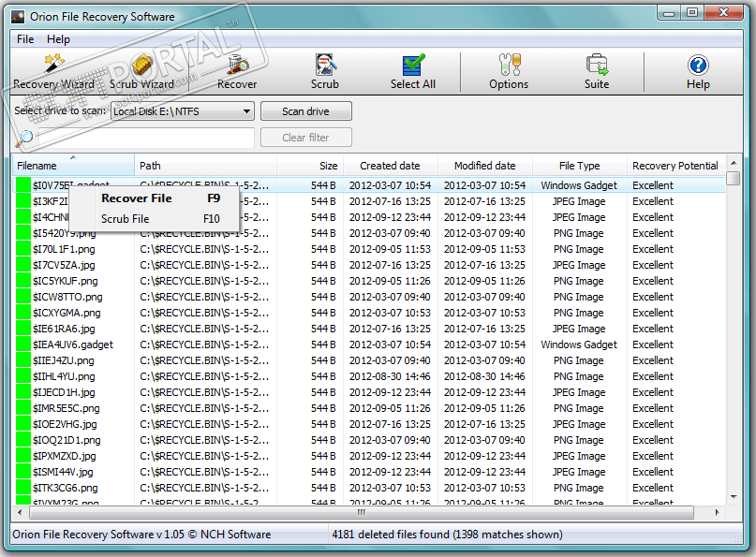This screenshot has width=756, height=557.
Task: Choose Recover File from context menu
Action: [x=155, y=198]
